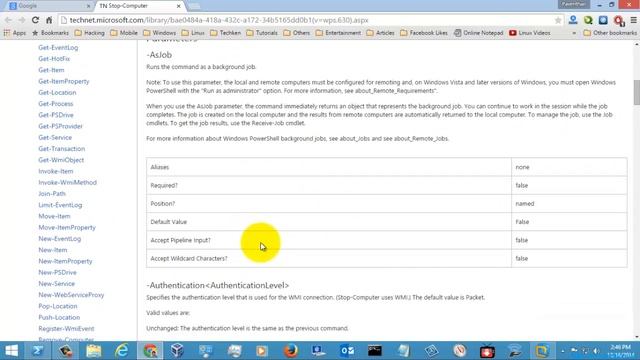Open VirtualBox cube icon in taskbar
The height and width of the screenshot is (360, 640).
pyautogui.click(x=178, y=351)
